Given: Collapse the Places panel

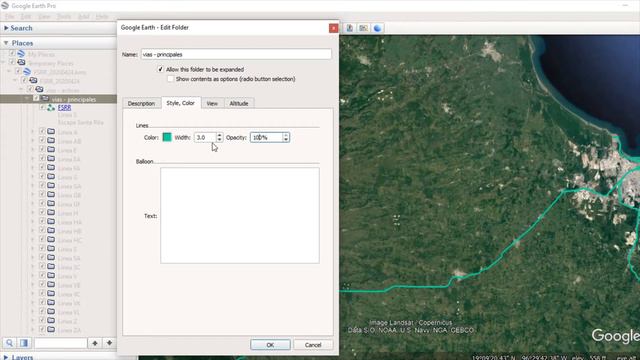Looking at the screenshot, I should (6, 43).
